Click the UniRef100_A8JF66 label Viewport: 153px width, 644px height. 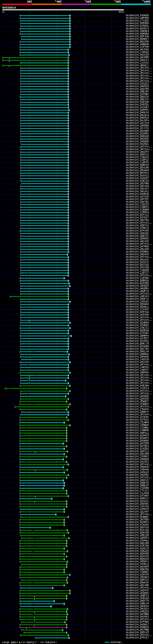click(x=137, y=49)
